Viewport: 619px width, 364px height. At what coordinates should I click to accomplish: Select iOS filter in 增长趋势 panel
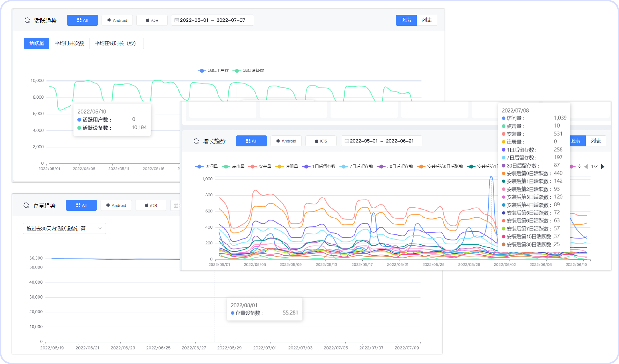[321, 141]
